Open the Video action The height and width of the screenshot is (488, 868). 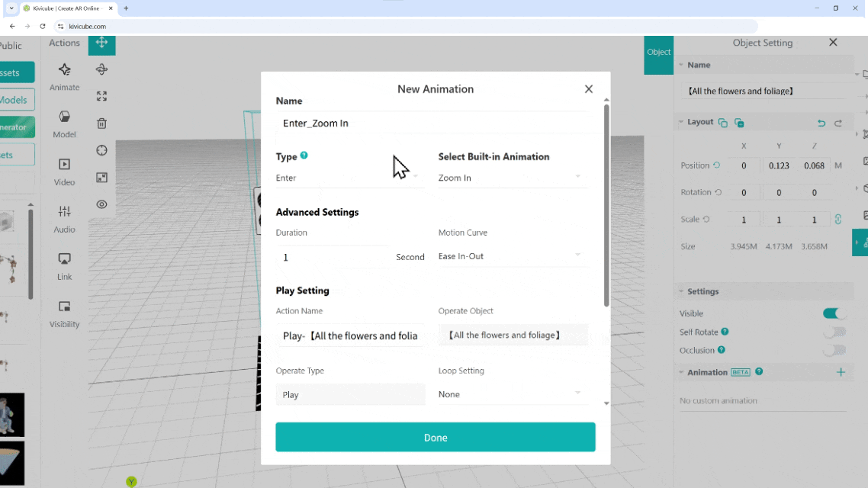point(65,171)
